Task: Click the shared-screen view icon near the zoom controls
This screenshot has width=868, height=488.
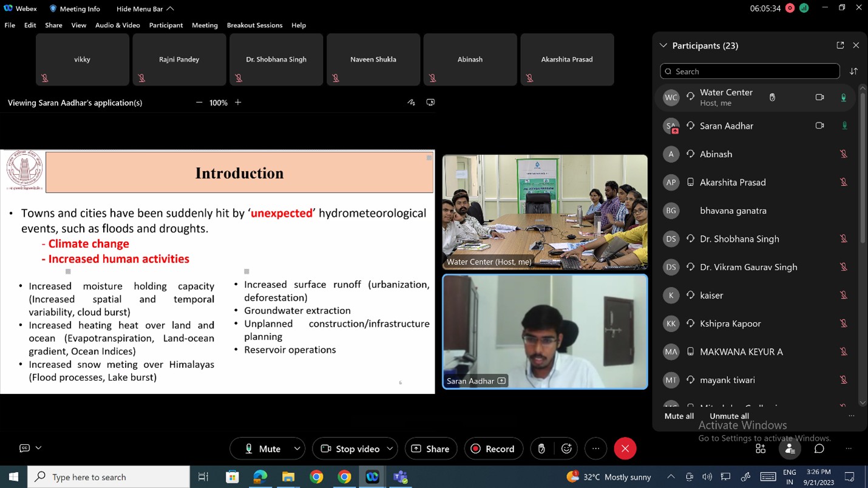Action: click(431, 103)
